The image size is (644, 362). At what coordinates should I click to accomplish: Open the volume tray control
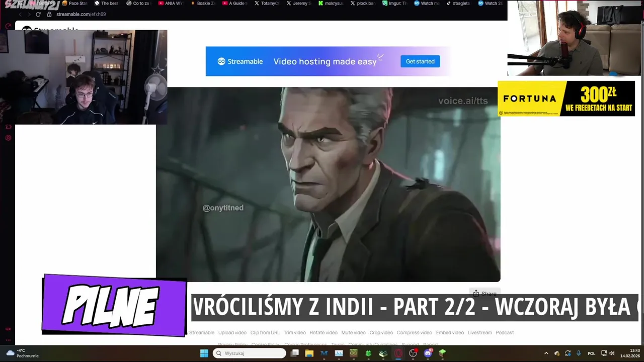612,353
